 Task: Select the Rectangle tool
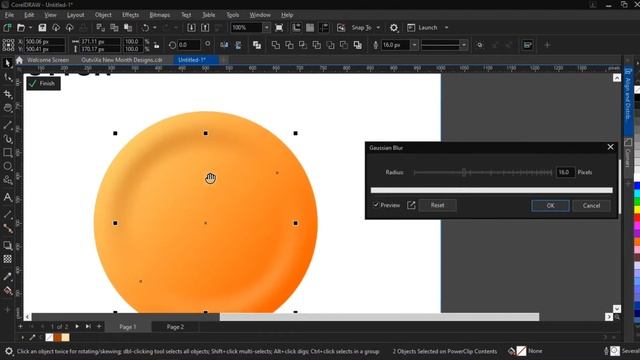[7, 153]
